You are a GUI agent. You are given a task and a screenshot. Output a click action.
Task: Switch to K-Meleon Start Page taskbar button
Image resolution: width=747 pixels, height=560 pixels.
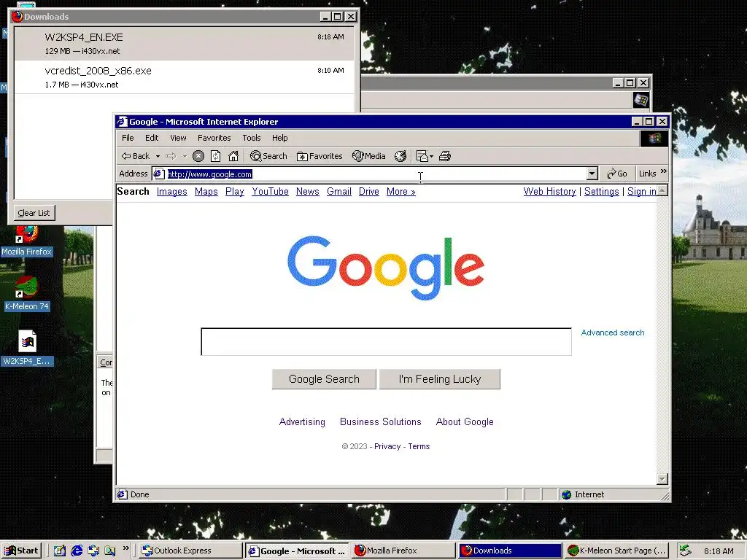[616, 551]
